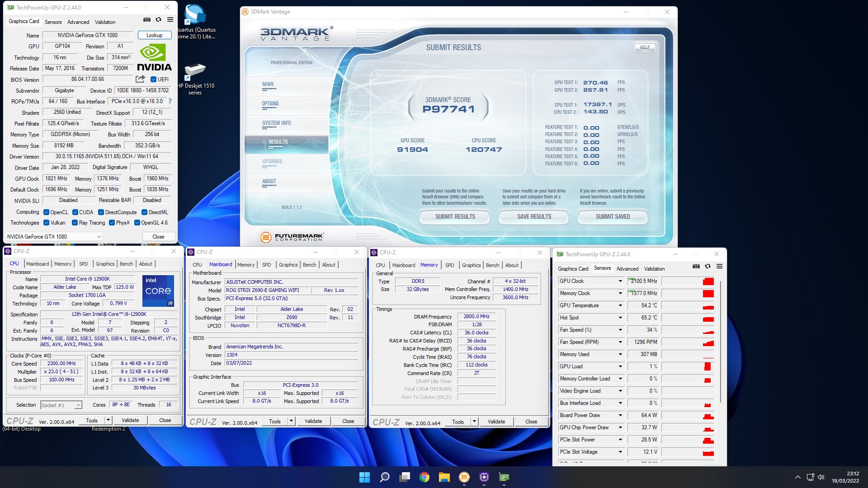Screen dimensions: 868x488
Task: Open the SPD tab in CPU-Z Memory window
Action: [x=449, y=265]
